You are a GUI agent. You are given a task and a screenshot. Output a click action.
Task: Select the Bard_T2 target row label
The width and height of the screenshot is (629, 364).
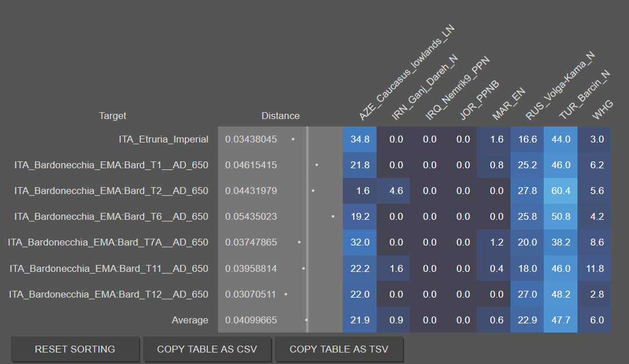pyautogui.click(x=111, y=191)
